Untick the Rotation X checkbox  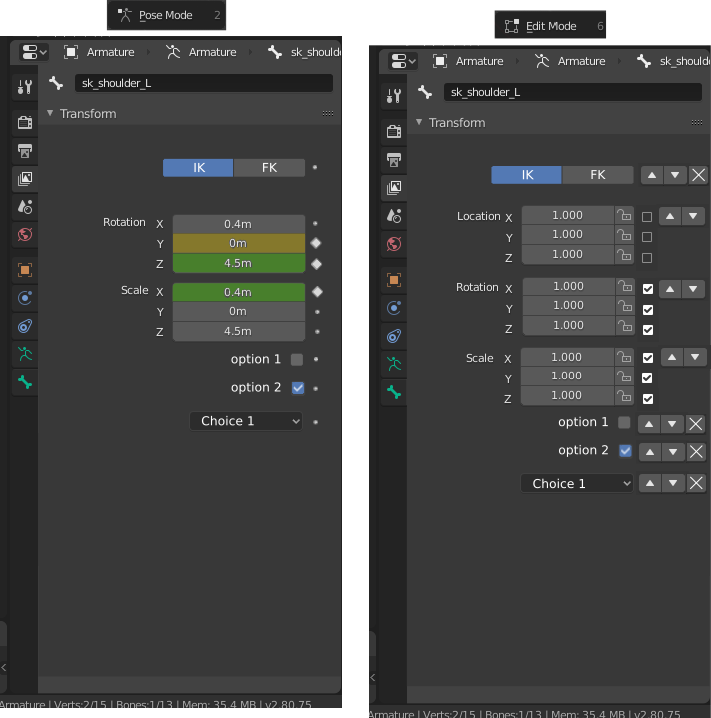click(648, 289)
